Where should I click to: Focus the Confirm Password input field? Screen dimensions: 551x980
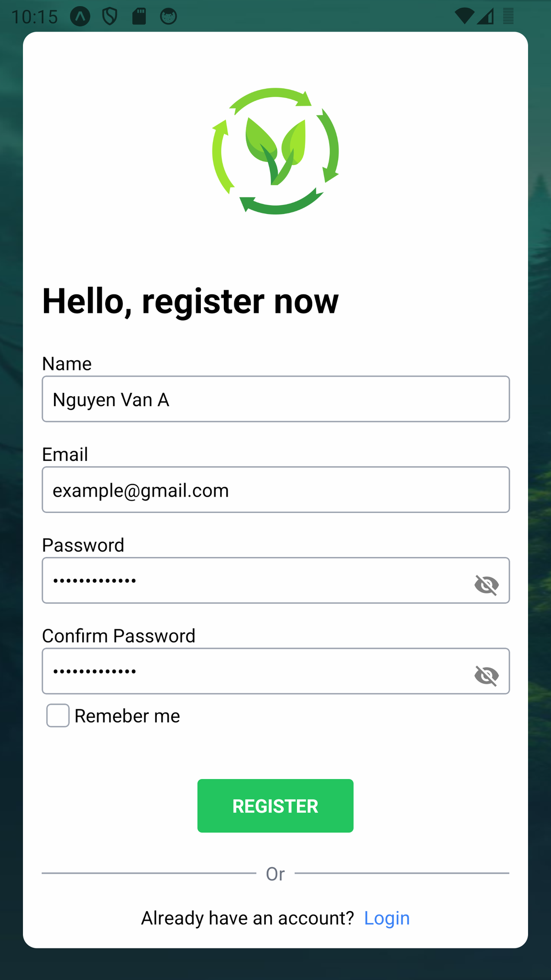(253, 671)
